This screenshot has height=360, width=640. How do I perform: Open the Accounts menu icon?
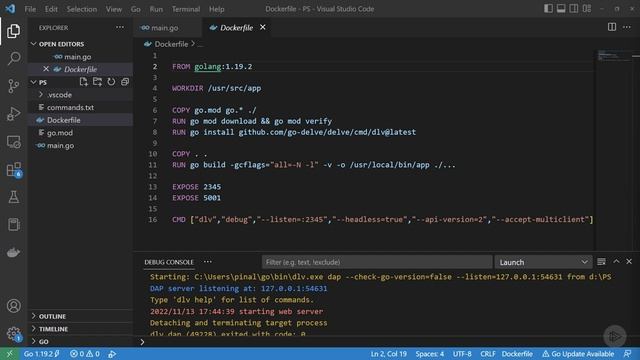(13, 306)
